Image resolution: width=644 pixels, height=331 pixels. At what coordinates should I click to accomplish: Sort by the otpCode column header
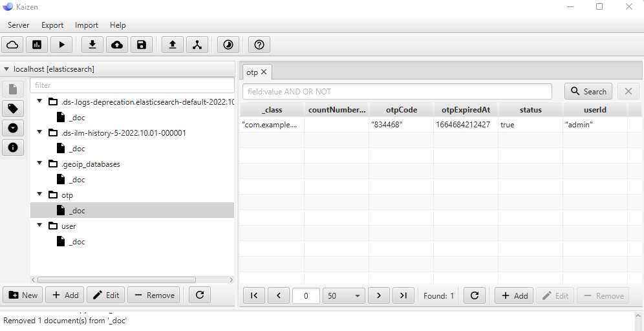click(402, 110)
